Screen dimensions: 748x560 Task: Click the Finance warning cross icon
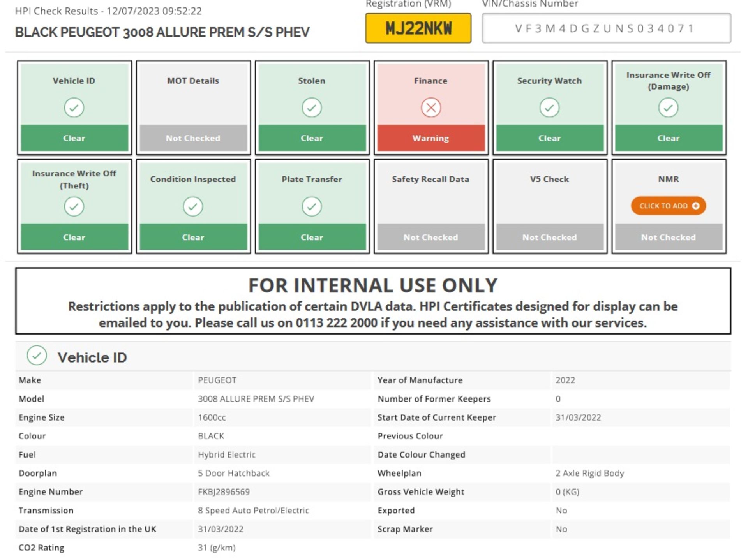tap(431, 107)
